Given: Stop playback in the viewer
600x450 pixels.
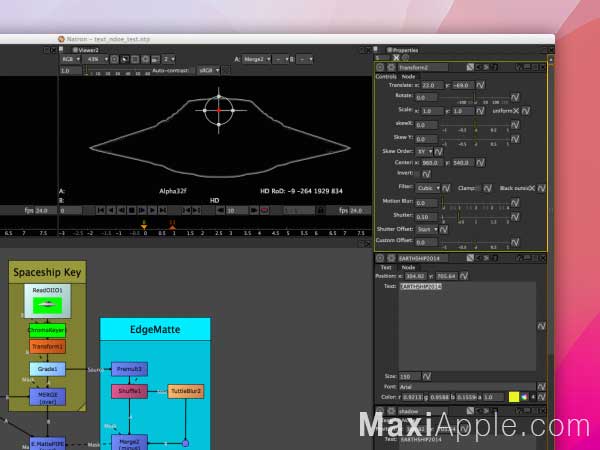Looking at the screenshot, I should tap(132, 210).
